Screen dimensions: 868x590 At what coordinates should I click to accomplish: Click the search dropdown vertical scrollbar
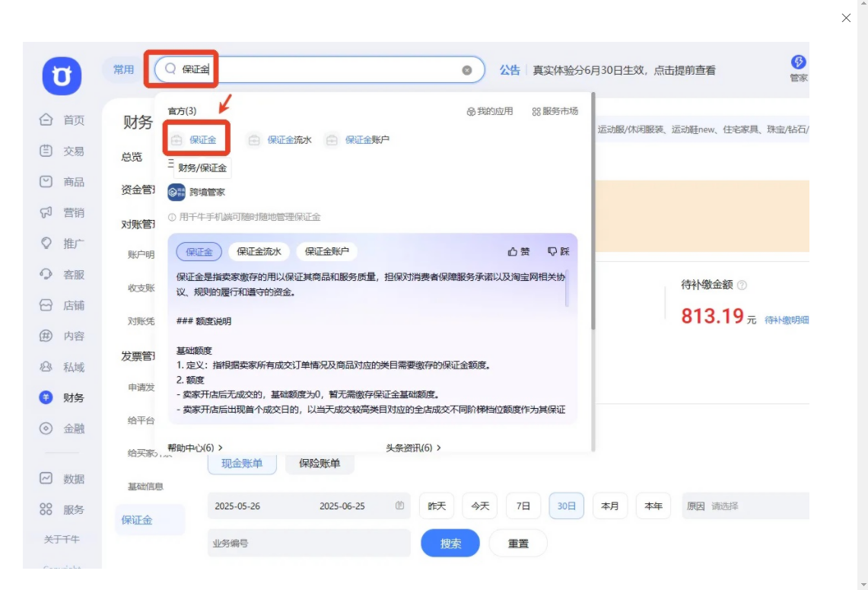593,211
